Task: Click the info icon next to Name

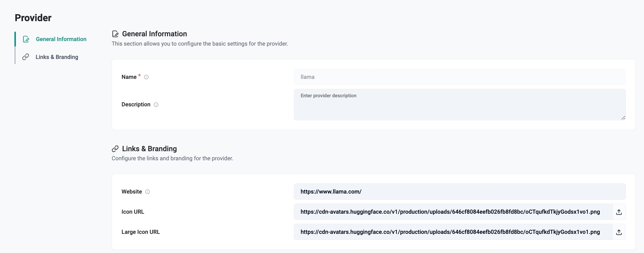Action: [x=146, y=77]
